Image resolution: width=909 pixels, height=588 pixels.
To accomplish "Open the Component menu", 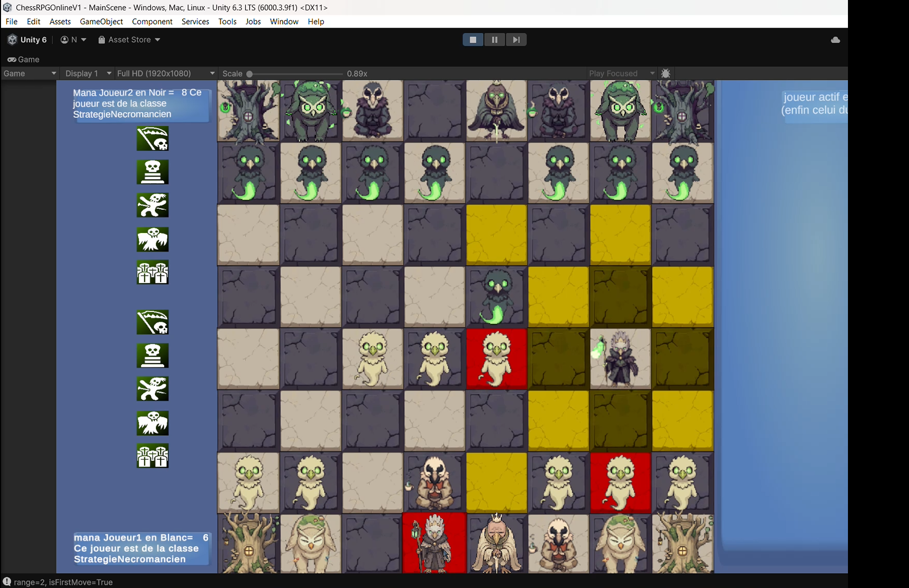I will click(x=152, y=22).
